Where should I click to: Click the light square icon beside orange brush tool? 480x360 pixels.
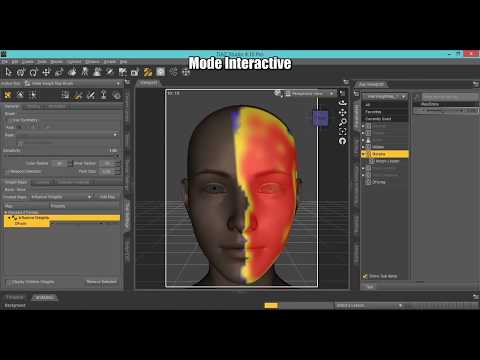pyautogui.click(x=161, y=72)
